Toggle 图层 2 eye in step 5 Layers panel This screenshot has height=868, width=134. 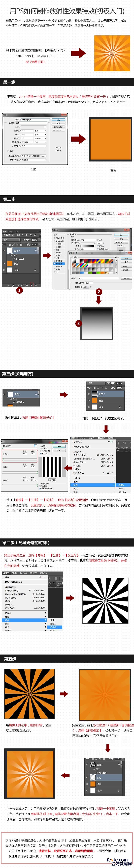click(87, 765)
